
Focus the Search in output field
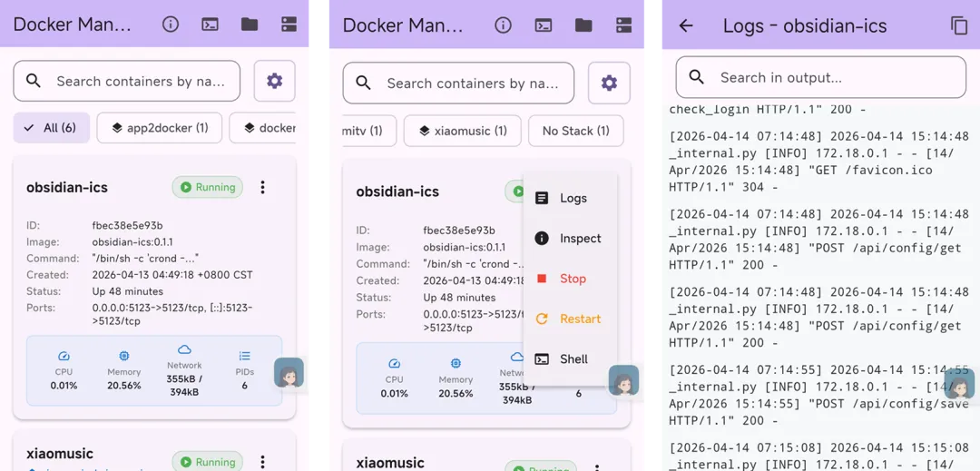[x=820, y=77]
